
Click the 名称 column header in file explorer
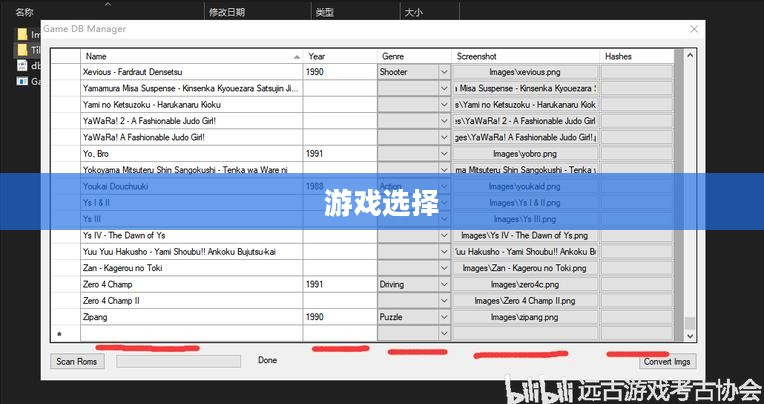pos(24,13)
